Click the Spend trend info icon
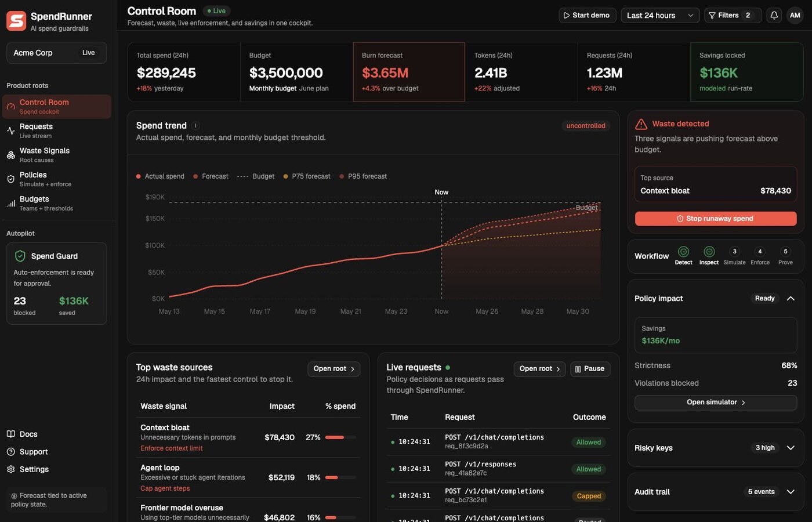 pyautogui.click(x=195, y=126)
